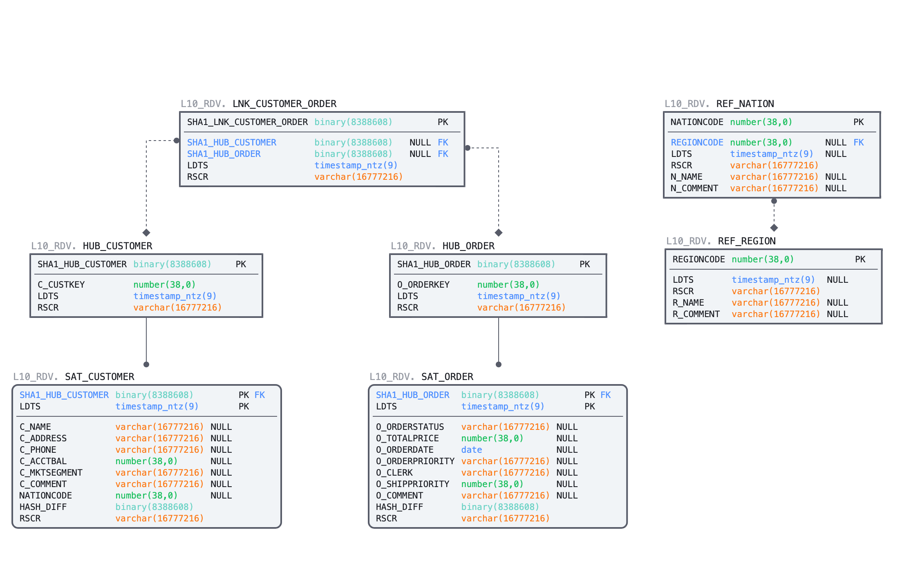Click the connector dot above SAT_ORDER
The width and height of the screenshot is (920, 588).
coord(498,363)
